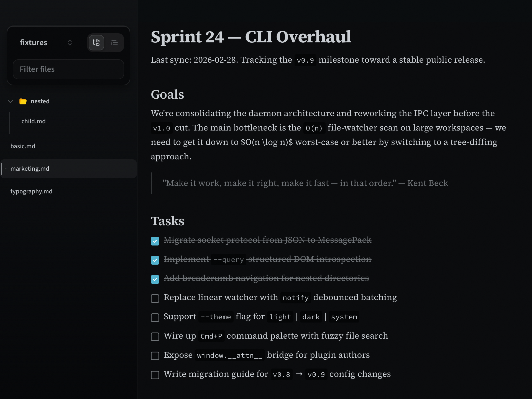
Task: Uncheck the Implement --query introspection task
Action: (x=155, y=260)
